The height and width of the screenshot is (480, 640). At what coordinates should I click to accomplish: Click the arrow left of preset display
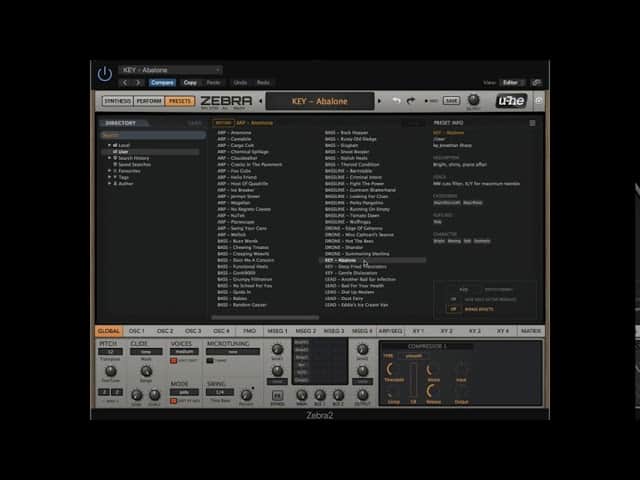click(260, 101)
